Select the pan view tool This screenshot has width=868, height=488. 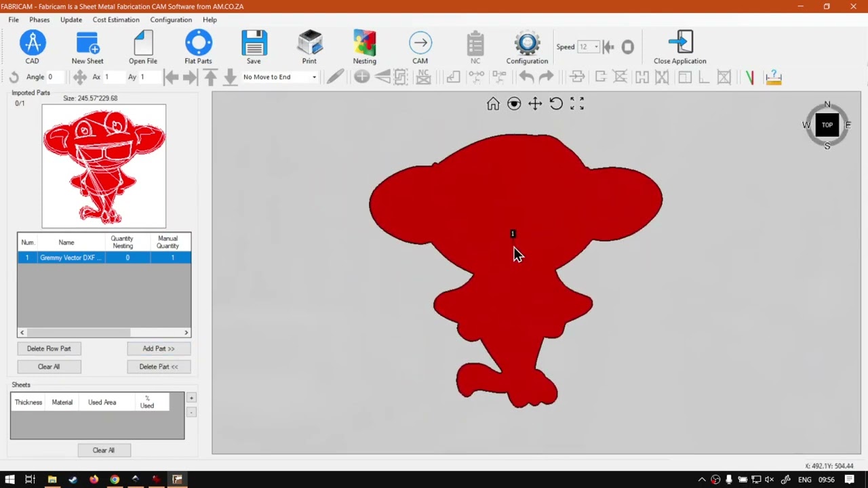(x=535, y=104)
